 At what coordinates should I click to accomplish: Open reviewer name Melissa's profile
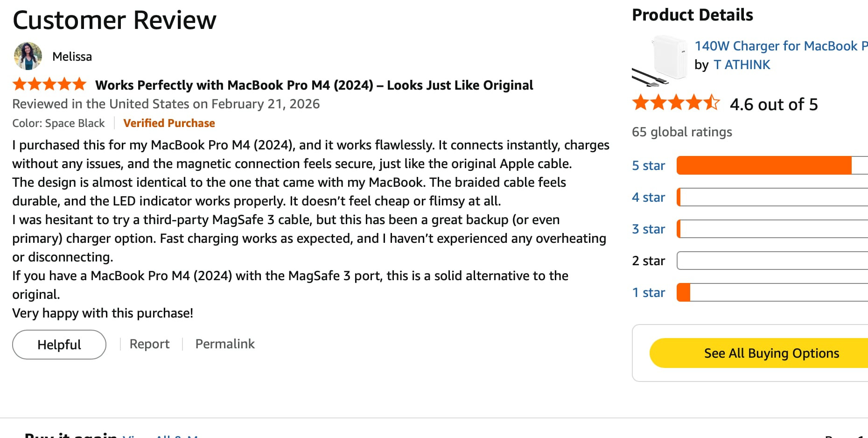point(72,57)
